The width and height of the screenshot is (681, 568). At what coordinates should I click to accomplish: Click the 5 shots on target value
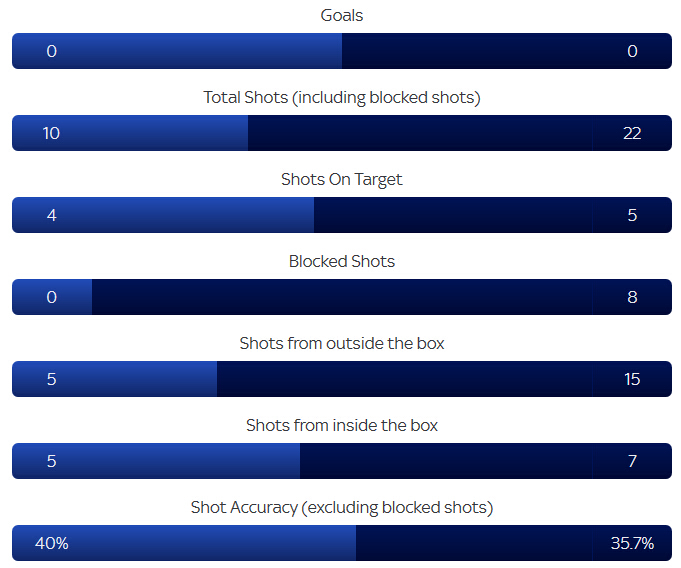(x=632, y=215)
